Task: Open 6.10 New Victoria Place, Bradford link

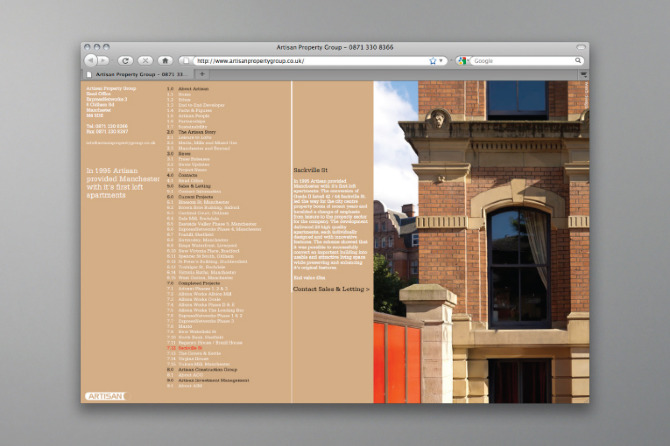Action: coord(203,251)
